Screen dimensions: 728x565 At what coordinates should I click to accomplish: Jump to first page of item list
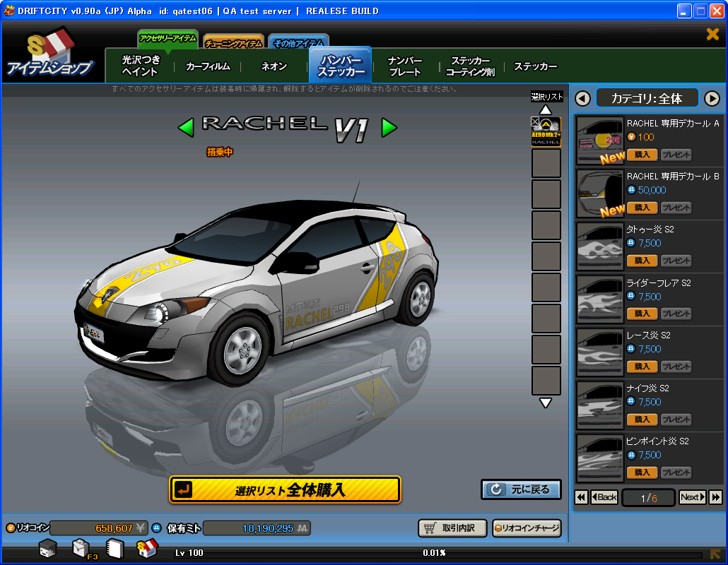point(581,497)
